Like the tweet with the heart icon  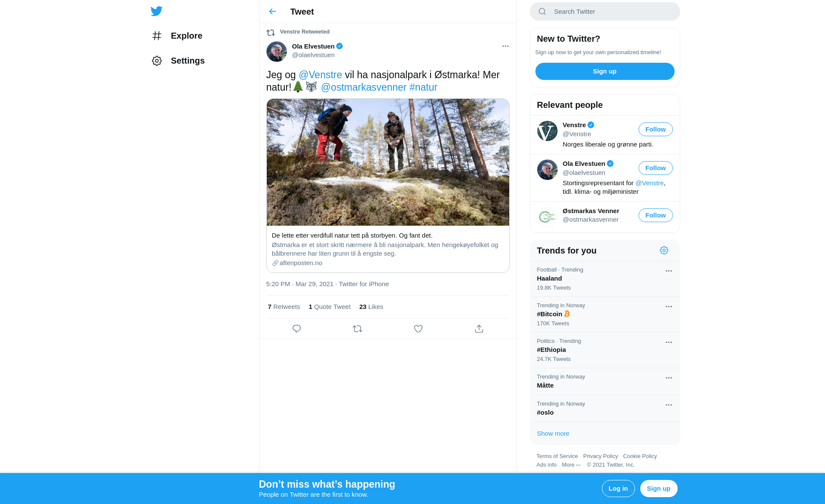point(418,329)
